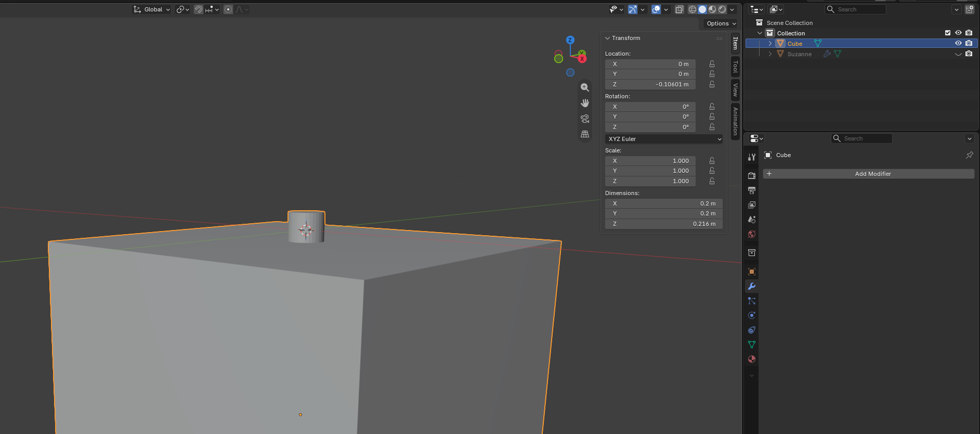Toggle Collection visibility eye icon
980x434 pixels.
pos(958,33)
